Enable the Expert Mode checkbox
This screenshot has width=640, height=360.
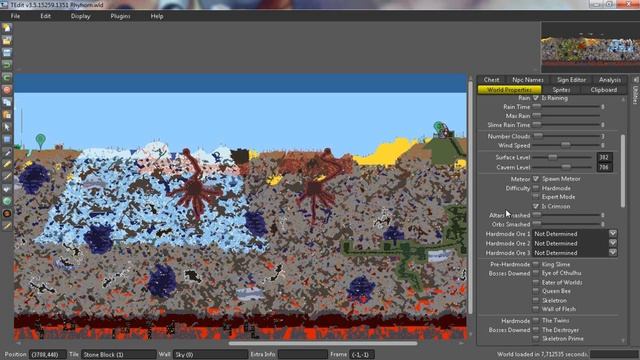point(536,197)
